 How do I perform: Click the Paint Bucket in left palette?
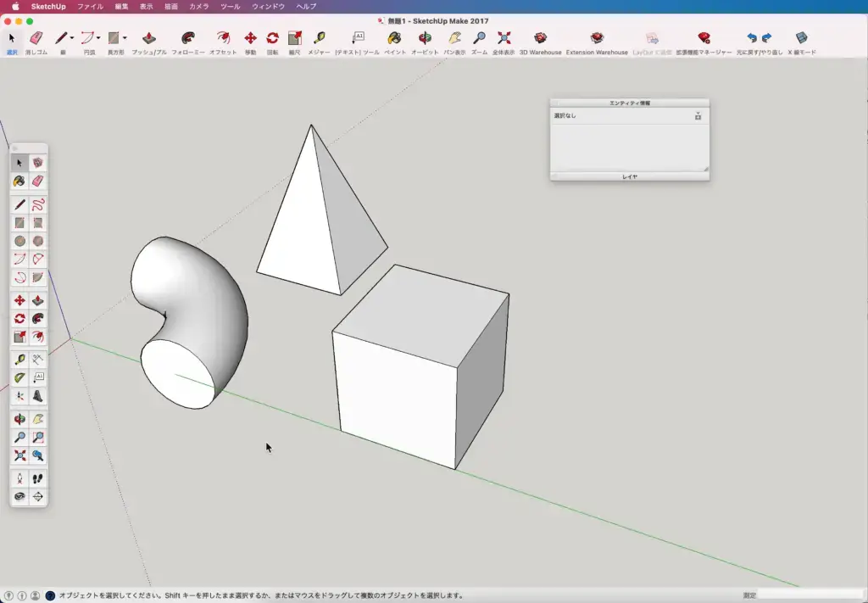tap(20, 181)
